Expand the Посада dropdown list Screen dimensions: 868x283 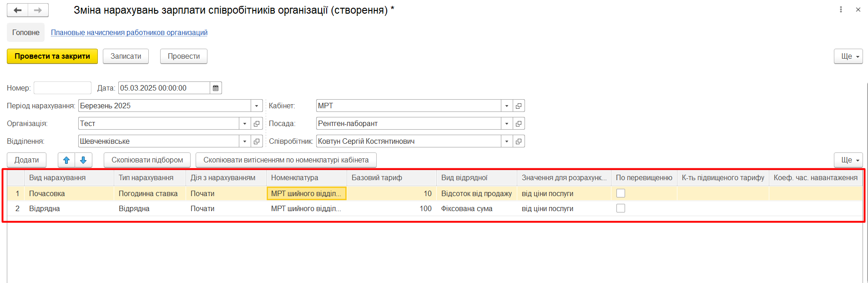pyautogui.click(x=507, y=124)
